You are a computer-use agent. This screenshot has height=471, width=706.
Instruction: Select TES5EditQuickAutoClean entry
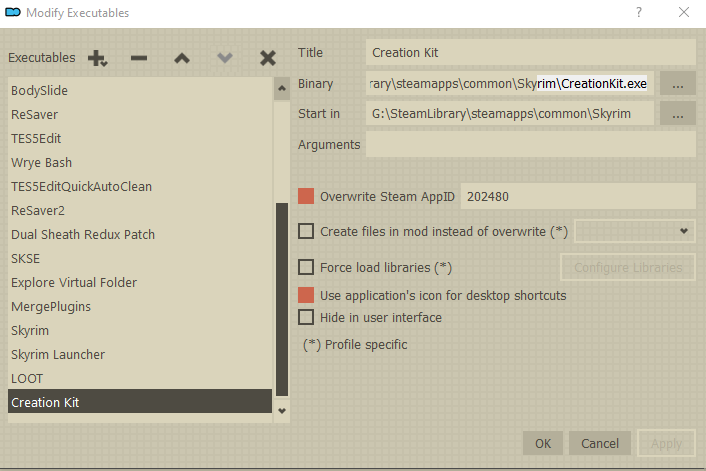(140, 186)
